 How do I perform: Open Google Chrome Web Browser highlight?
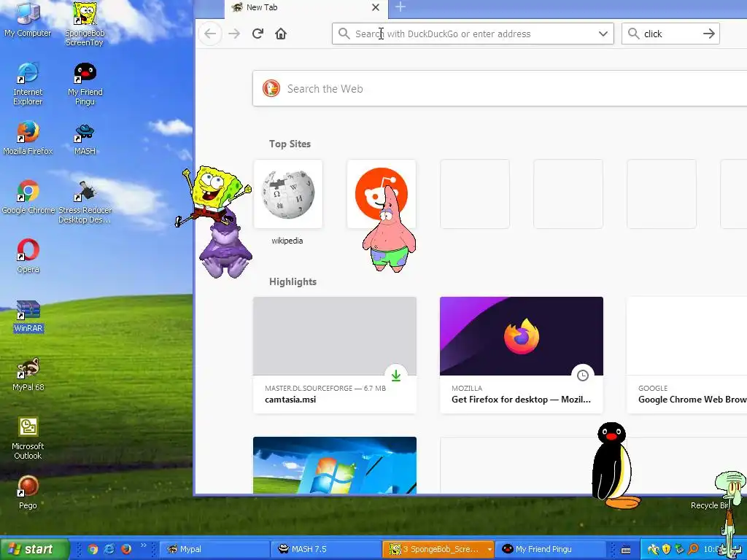tap(687, 355)
